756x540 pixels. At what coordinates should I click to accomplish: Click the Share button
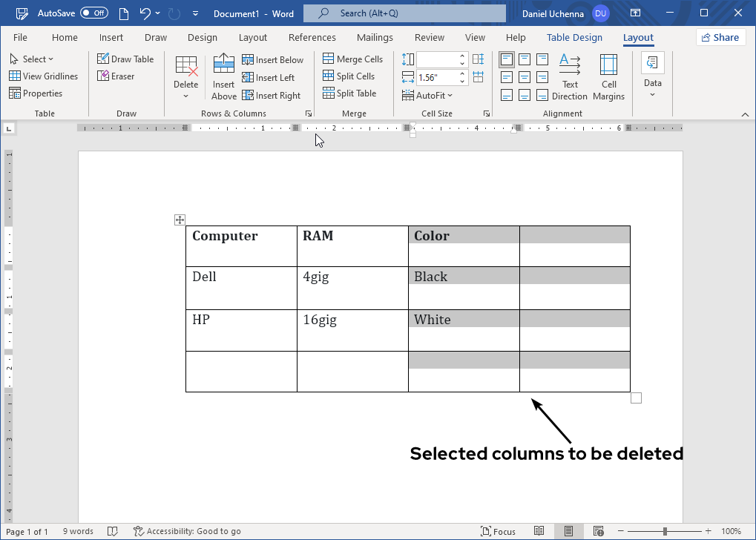tap(719, 38)
